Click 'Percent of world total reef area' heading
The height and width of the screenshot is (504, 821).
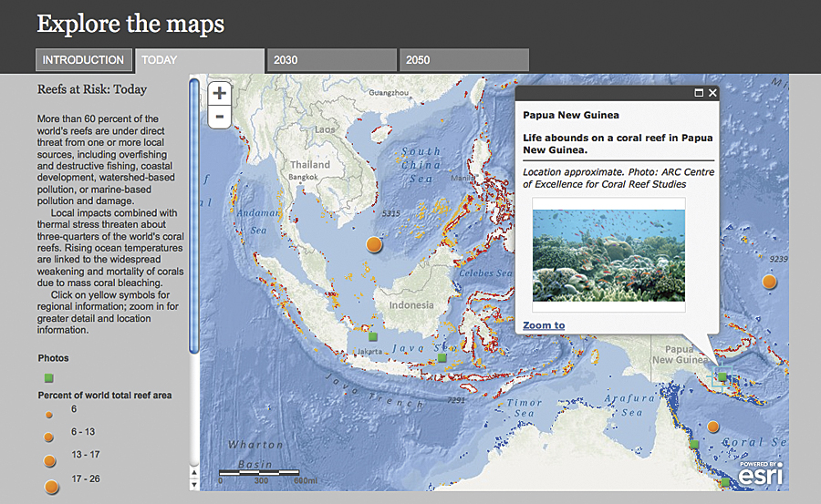point(105,396)
